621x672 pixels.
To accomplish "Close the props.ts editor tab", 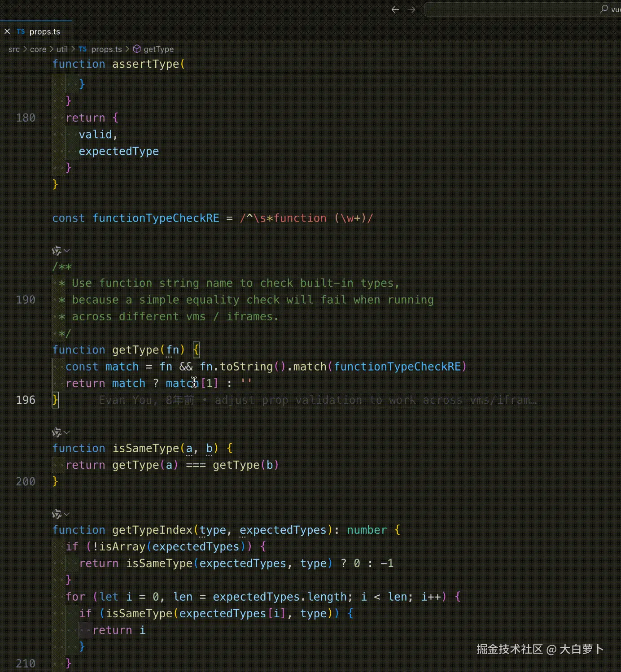I will pos(7,31).
